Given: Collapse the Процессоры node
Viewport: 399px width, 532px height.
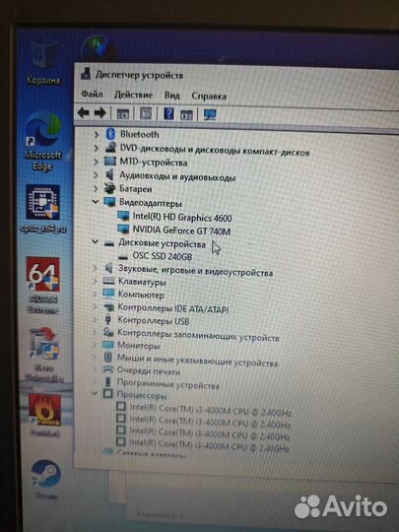Looking at the screenshot, I should click(95, 393).
